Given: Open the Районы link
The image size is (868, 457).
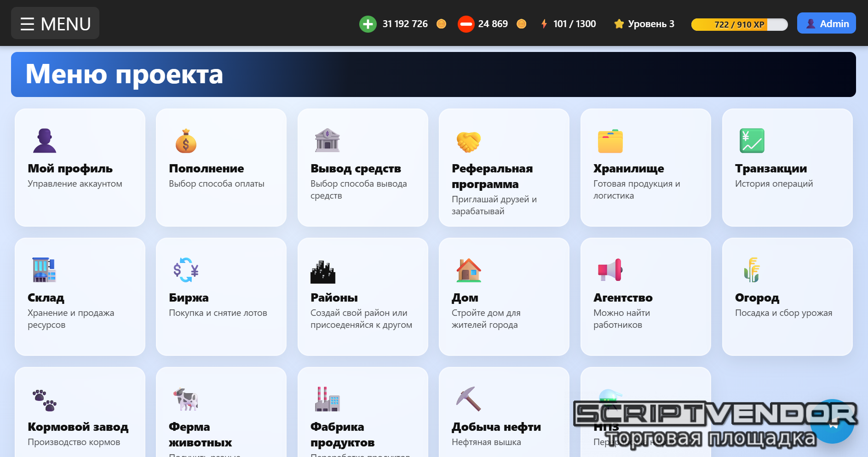Looking at the screenshot, I should [334, 298].
